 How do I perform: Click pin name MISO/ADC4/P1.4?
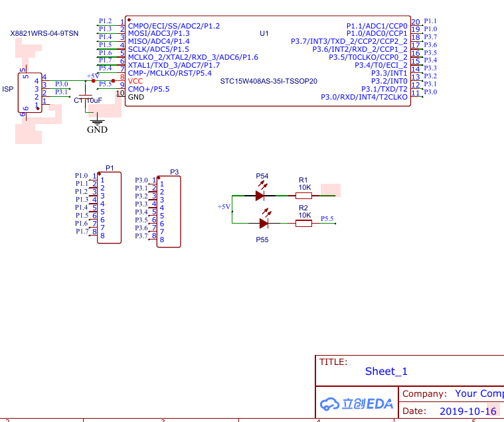159,41
